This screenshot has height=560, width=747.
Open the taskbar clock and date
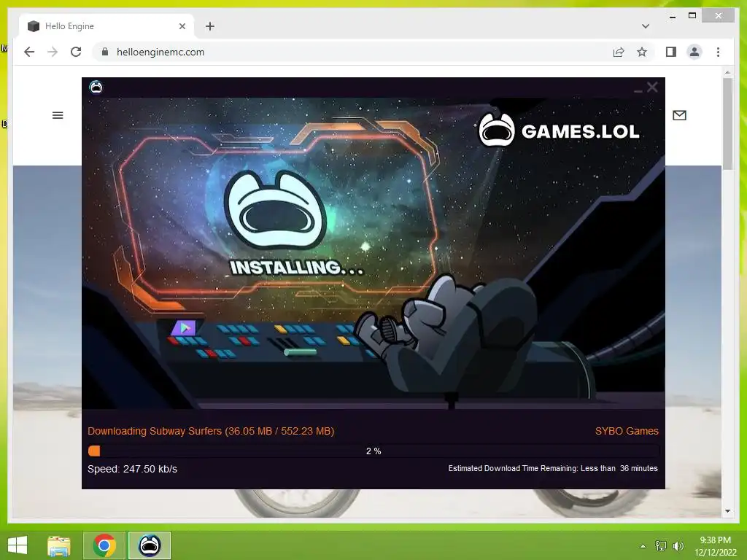(x=715, y=546)
